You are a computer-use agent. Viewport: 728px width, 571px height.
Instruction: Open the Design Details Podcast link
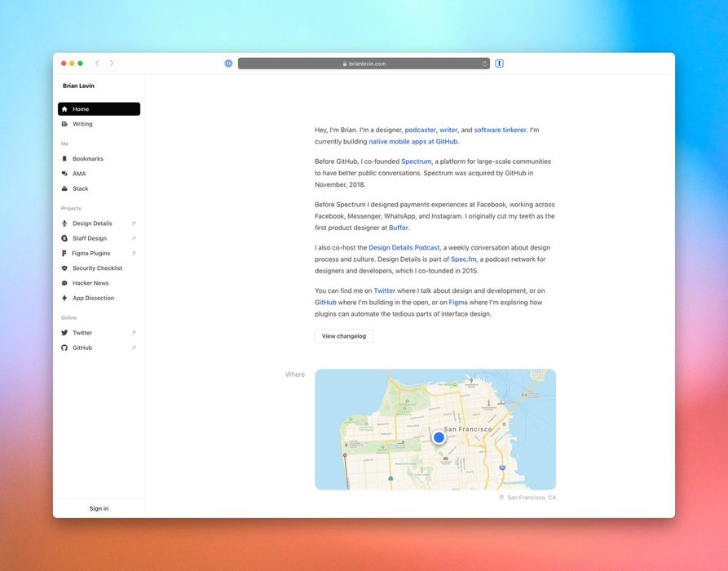coord(404,248)
